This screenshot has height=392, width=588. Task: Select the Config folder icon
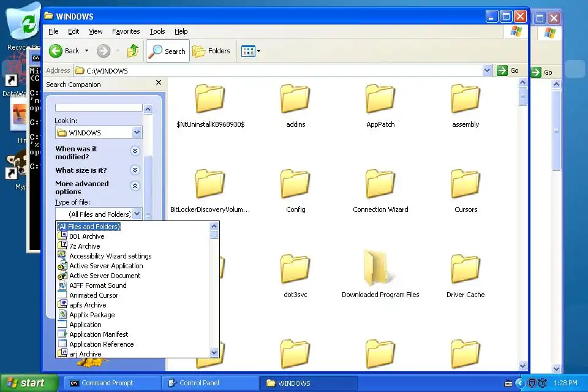pos(295,183)
